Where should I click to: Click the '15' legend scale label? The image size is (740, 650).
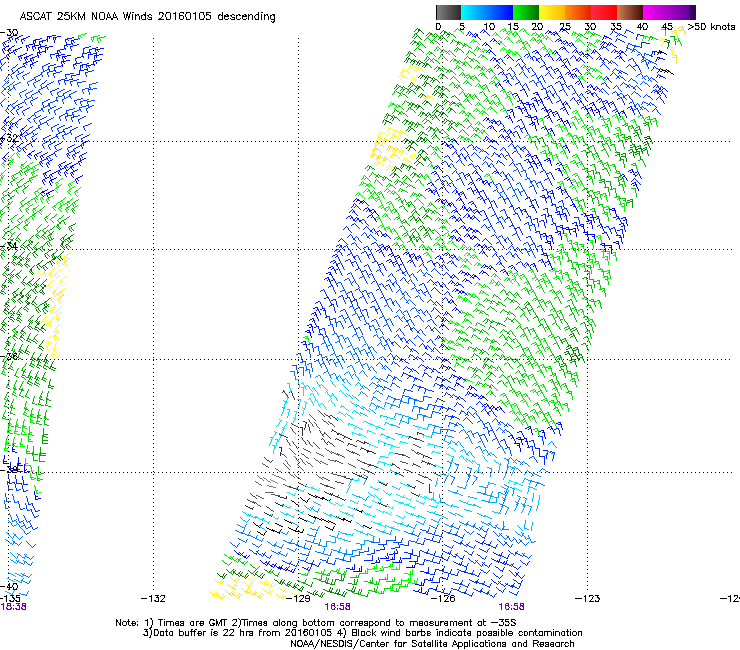[513, 27]
